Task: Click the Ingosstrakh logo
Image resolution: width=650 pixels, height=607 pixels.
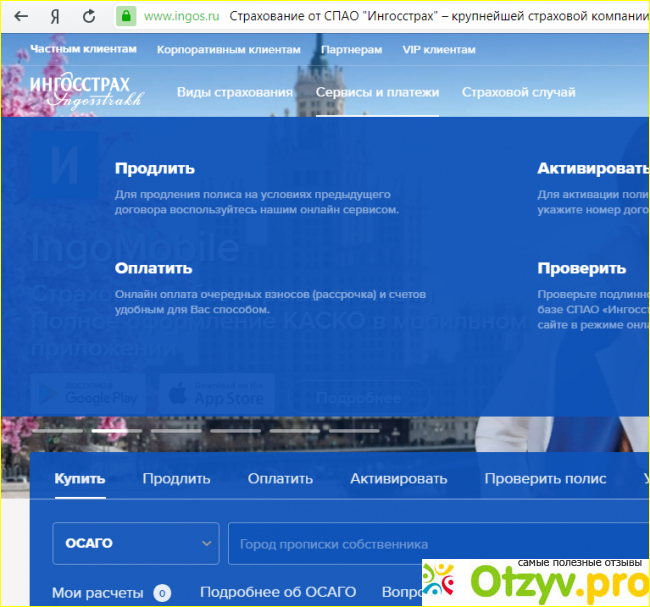Action: point(86,90)
